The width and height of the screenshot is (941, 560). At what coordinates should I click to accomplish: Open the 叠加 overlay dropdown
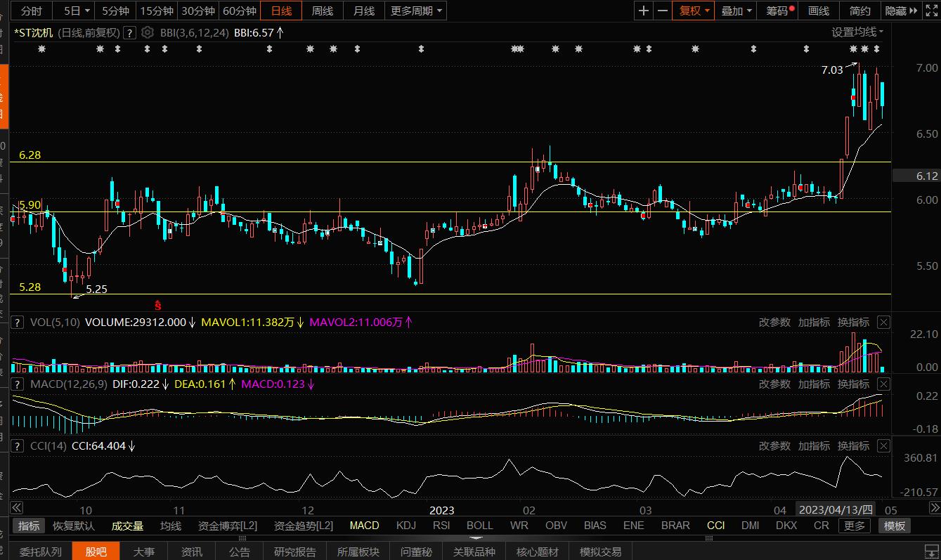tap(736, 11)
